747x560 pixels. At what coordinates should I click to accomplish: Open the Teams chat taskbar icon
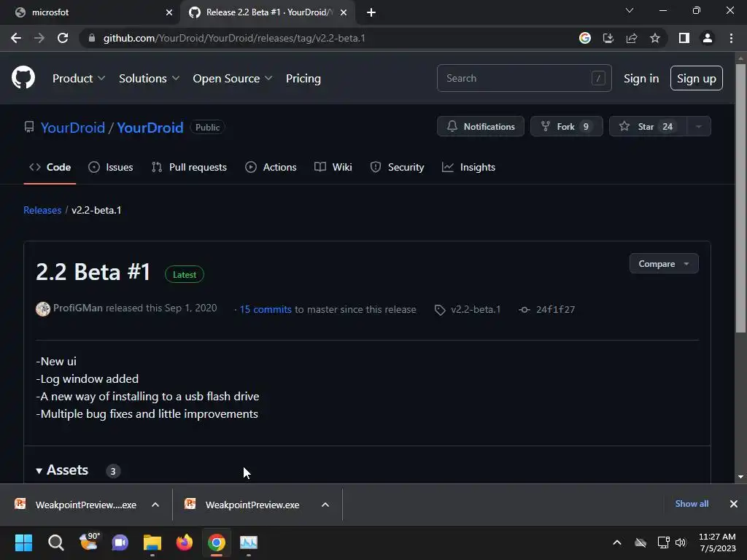click(120, 542)
